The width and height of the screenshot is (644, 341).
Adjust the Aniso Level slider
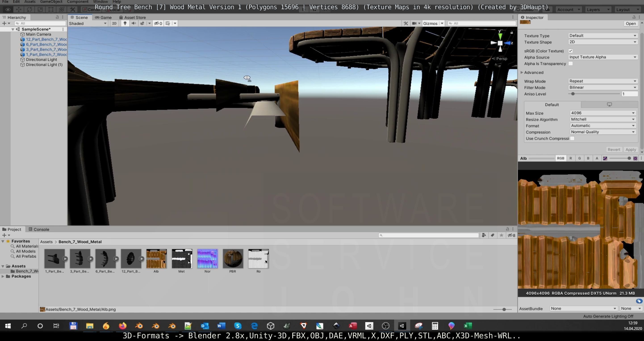(573, 94)
